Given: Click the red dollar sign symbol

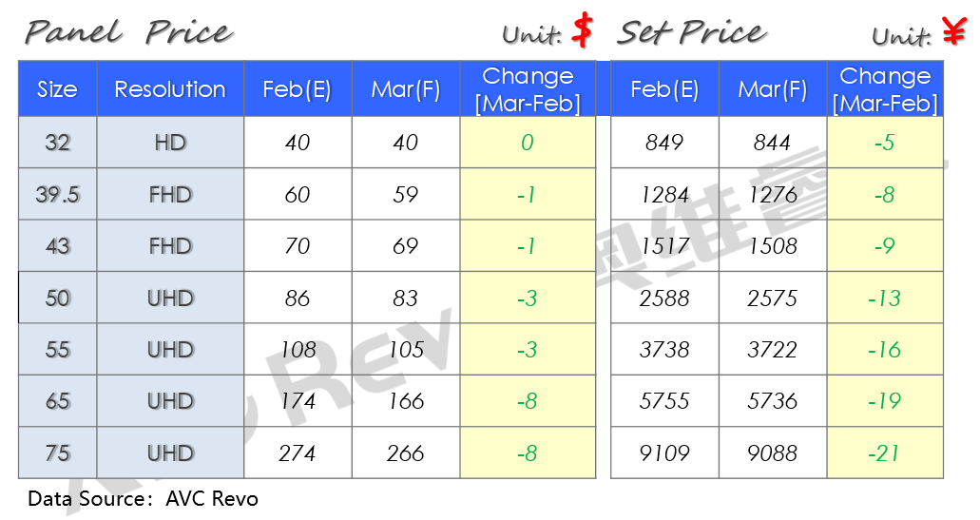Looking at the screenshot, I should click(583, 32).
